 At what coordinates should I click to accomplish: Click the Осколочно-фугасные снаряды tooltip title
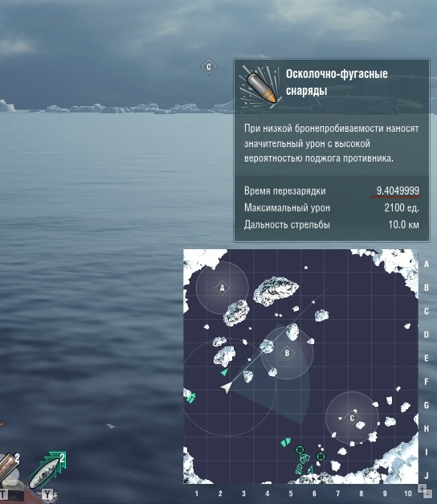[337, 82]
